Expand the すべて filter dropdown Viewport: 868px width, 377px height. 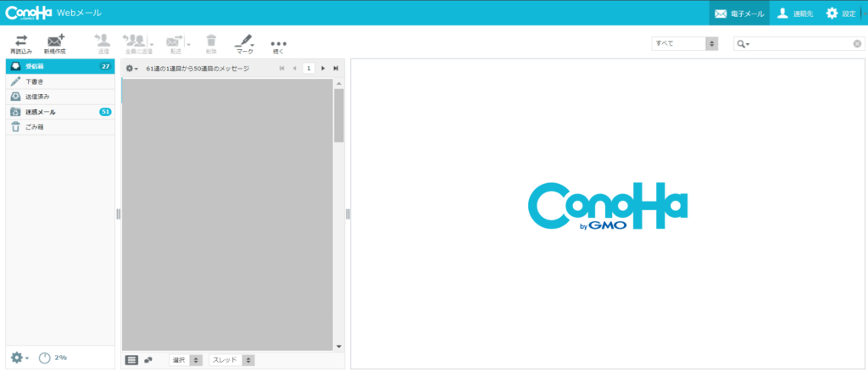[685, 43]
